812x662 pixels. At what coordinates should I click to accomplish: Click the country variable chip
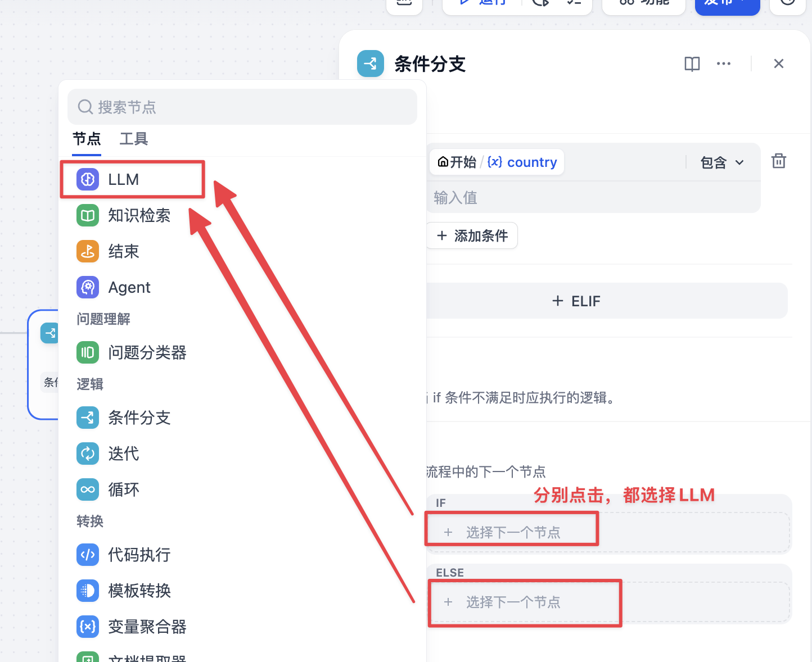[497, 162]
